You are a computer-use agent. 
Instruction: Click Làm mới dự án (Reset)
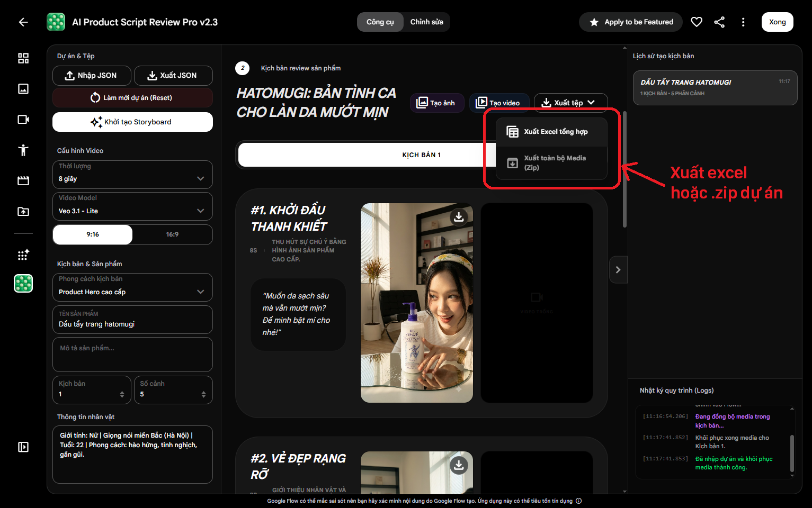click(132, 98)
